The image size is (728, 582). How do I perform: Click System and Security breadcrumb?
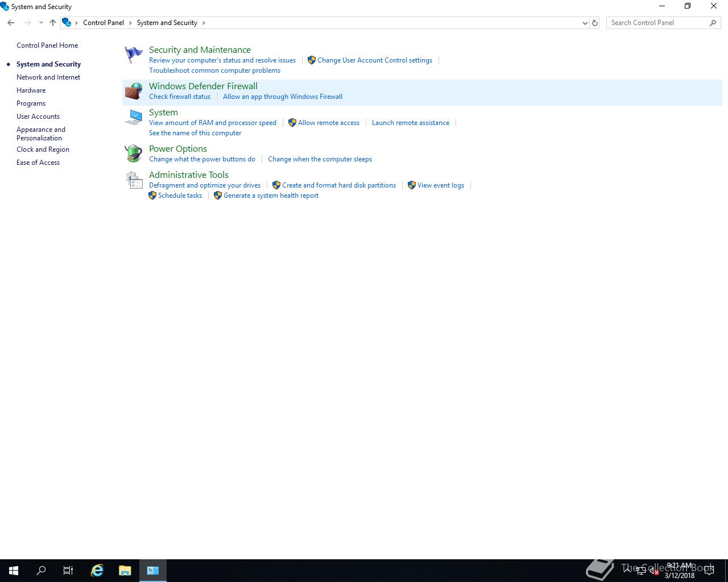167,23
